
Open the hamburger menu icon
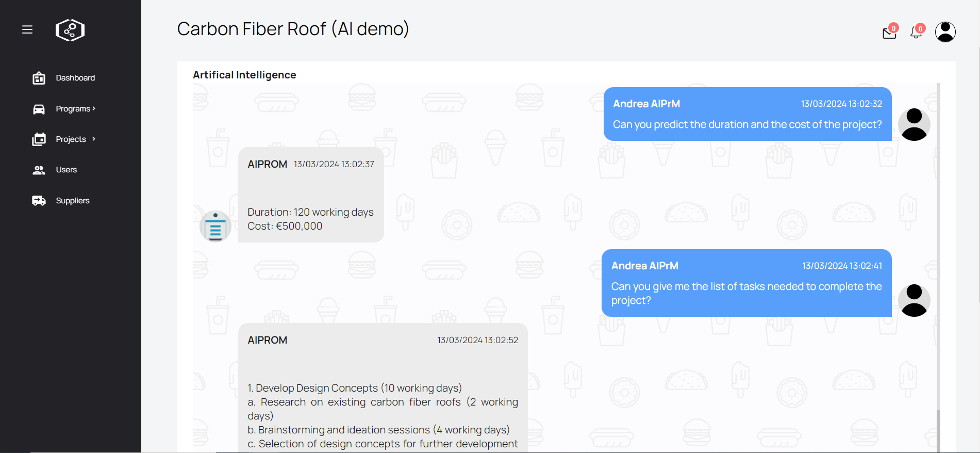coord(27,30)
